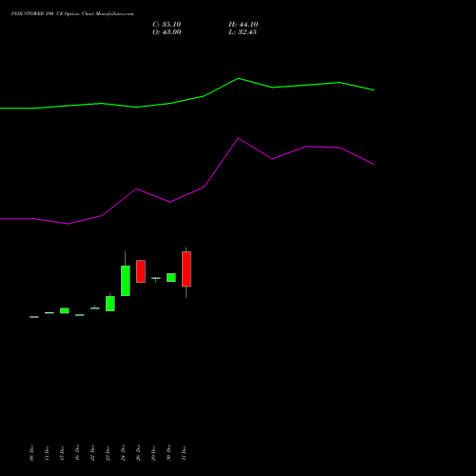Click the low value L: 32.45
This screenshot has height=476, width=476.
pos(243,32)
